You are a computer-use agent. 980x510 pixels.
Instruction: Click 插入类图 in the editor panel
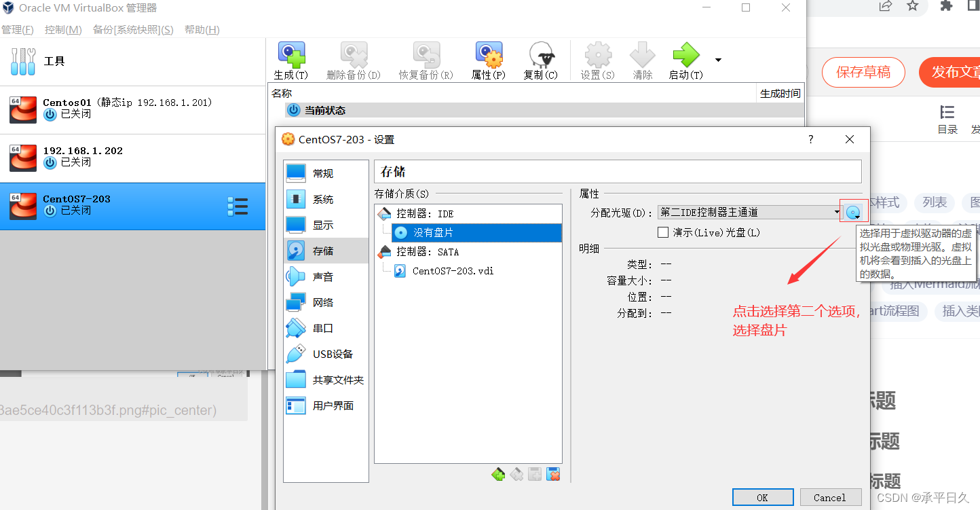[957, 311]
